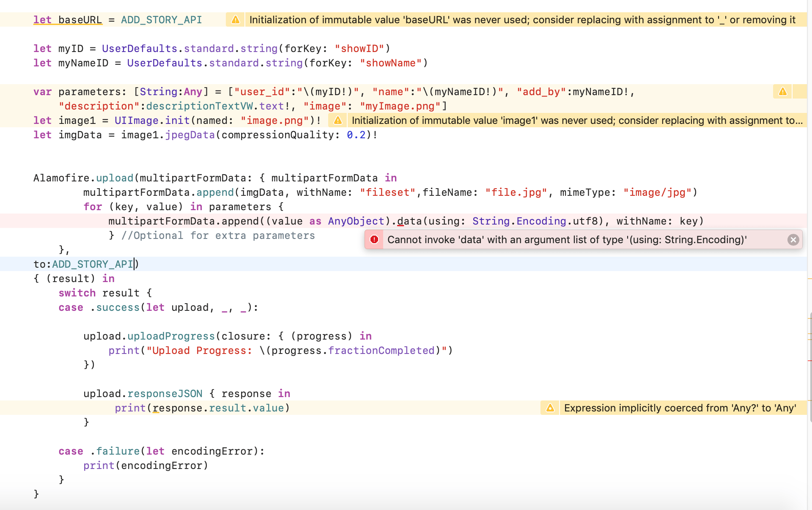Open the image1 never-used warning message
Image resolution: width=812 pixels, height=510 pixels.
pos(577,121)
